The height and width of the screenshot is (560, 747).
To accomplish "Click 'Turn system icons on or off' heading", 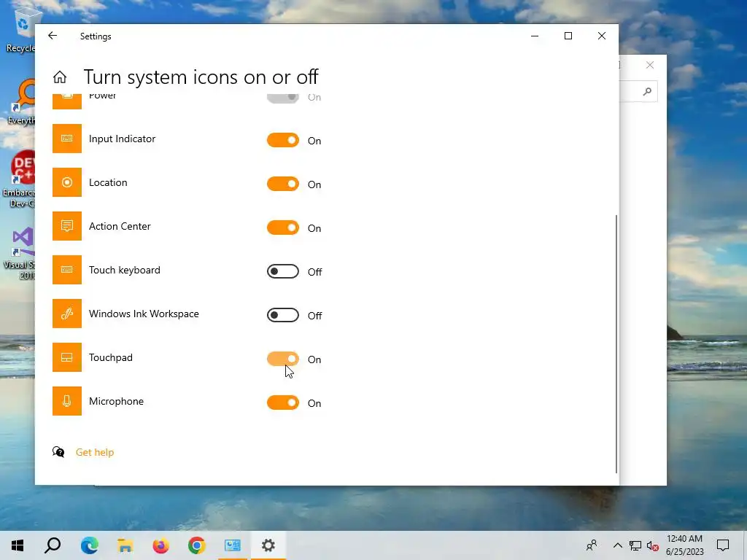I will (x=201, y=77).
